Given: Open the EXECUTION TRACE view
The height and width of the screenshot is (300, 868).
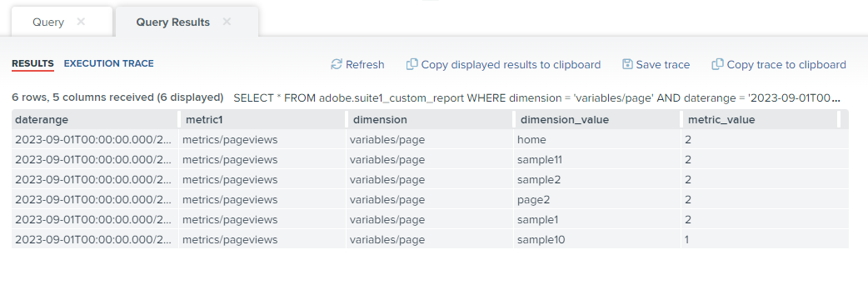Looking at the screenshot, I should coord(109,63).
